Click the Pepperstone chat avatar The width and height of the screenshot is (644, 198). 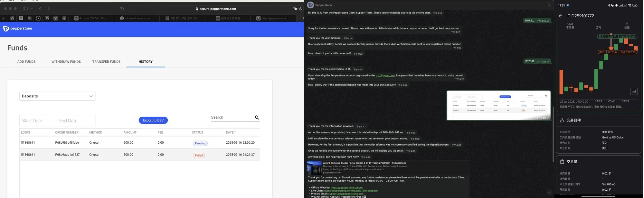[310, 5]
